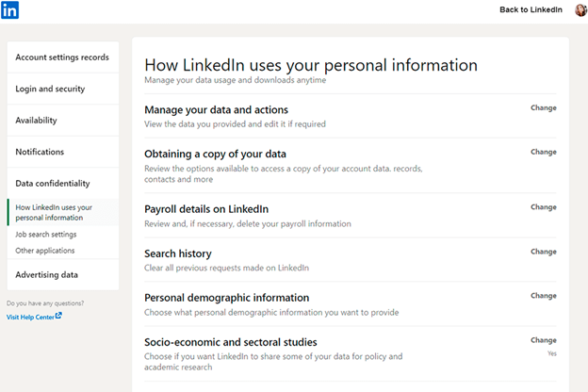This screenshot has width=588, height=392.
Task: Click the Visit Help Center external link icon
Action: (58, 317)
